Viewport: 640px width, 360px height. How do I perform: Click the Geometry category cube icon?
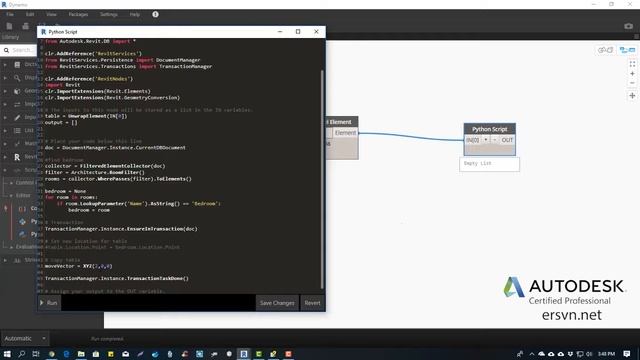click(17, 91)
